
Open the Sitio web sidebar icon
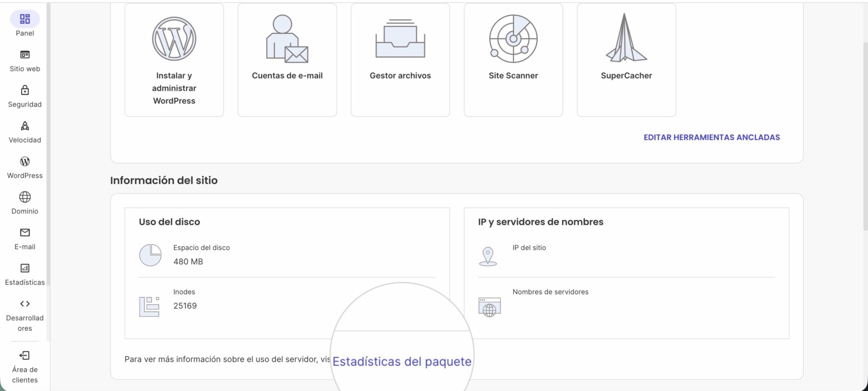pyautogui.click(x=25, y=55)
